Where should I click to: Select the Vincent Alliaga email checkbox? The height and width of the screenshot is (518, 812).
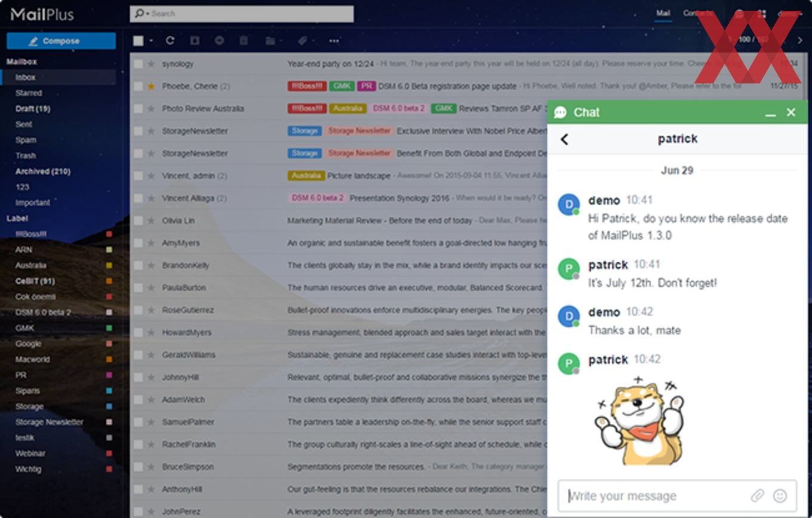138,198
